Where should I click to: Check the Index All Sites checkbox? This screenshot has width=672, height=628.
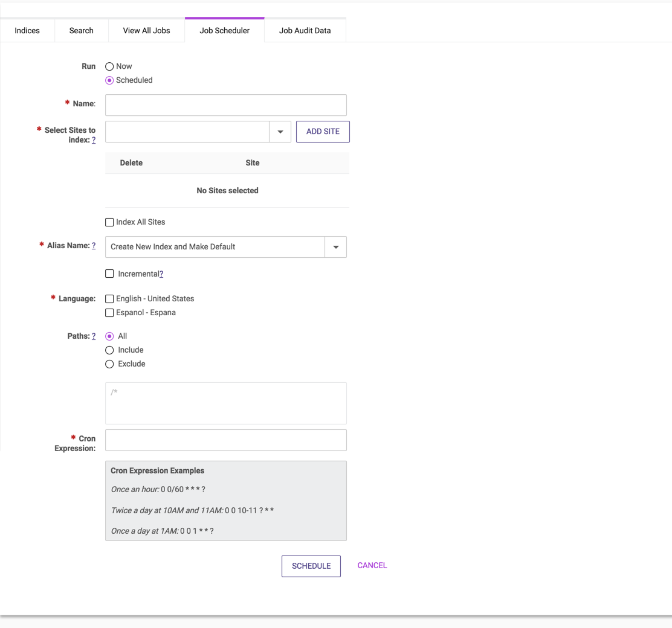click(109, 222)
